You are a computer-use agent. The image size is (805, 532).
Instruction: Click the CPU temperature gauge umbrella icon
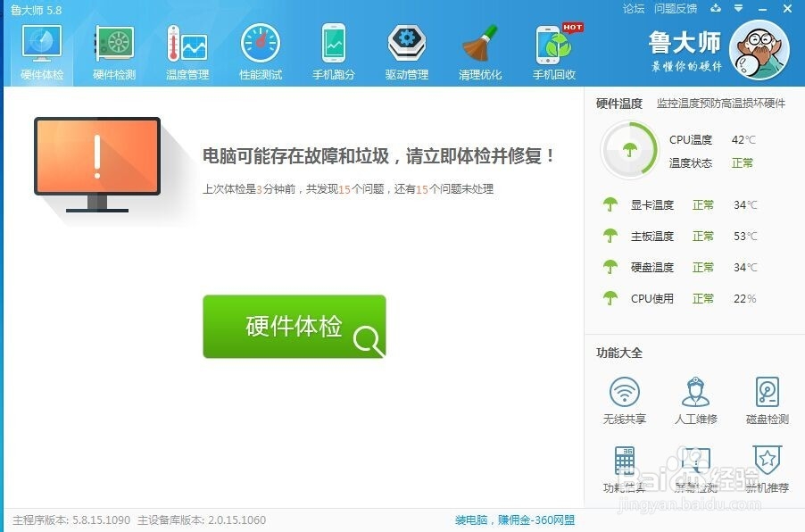629,150
